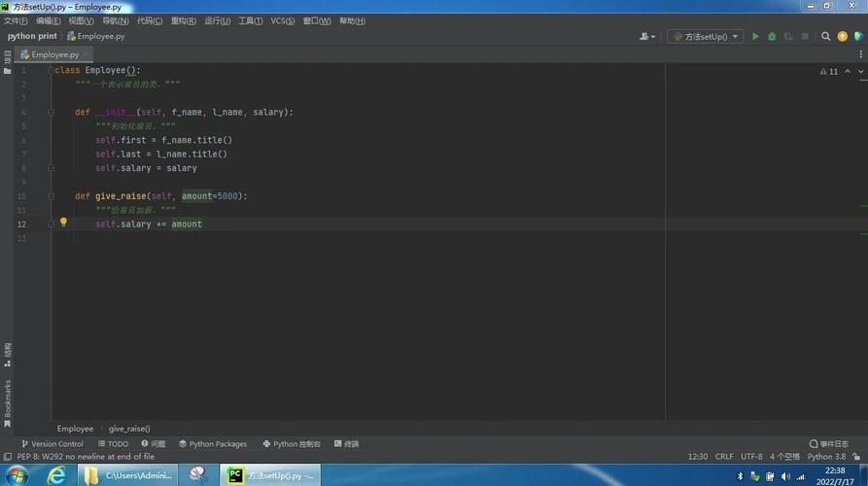Open the editor tabs three-dot options menu
Screen dimensions: 868x486
click(860, 54)
